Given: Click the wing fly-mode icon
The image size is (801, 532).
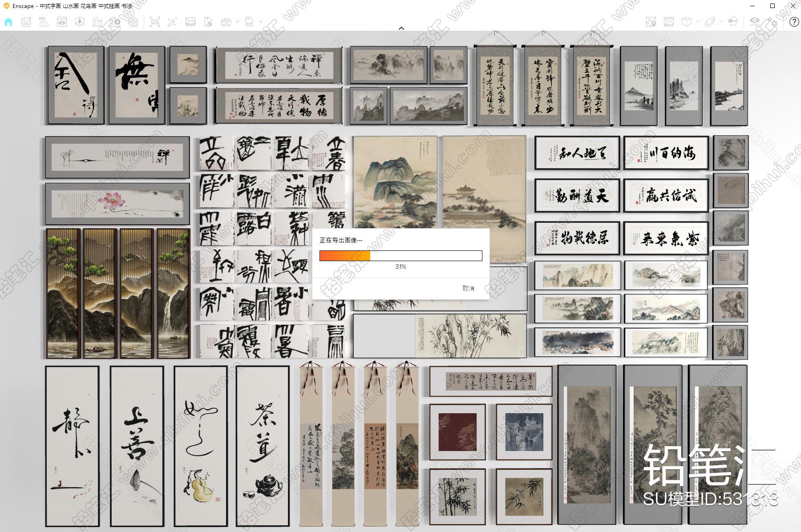Looking at the screenshot, I should click(710, 21).
